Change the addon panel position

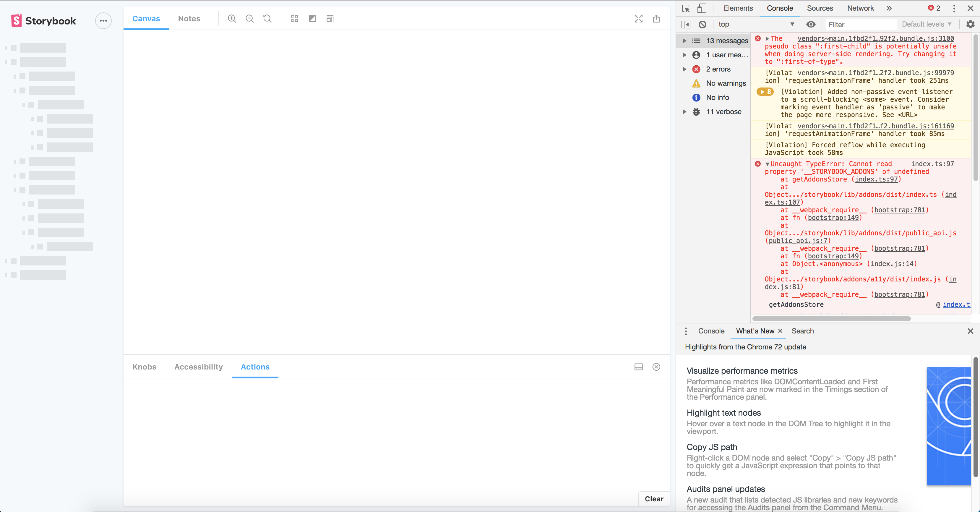[x=638, y=367]
